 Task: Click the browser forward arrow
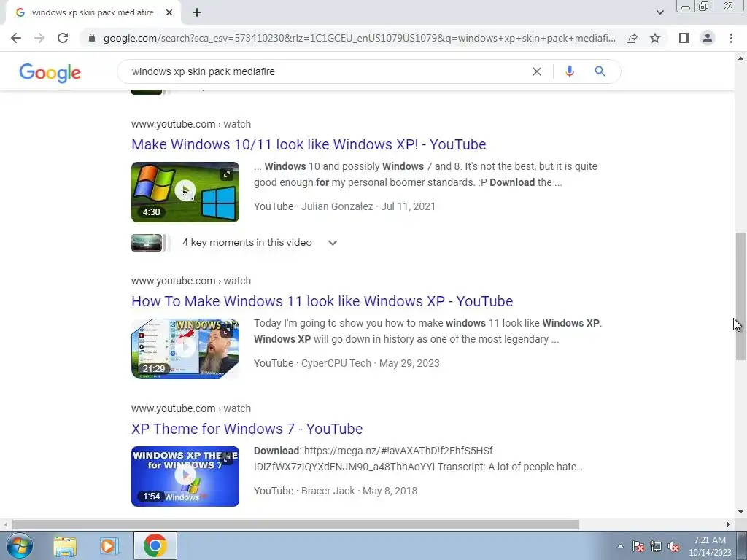click(39, 38)
